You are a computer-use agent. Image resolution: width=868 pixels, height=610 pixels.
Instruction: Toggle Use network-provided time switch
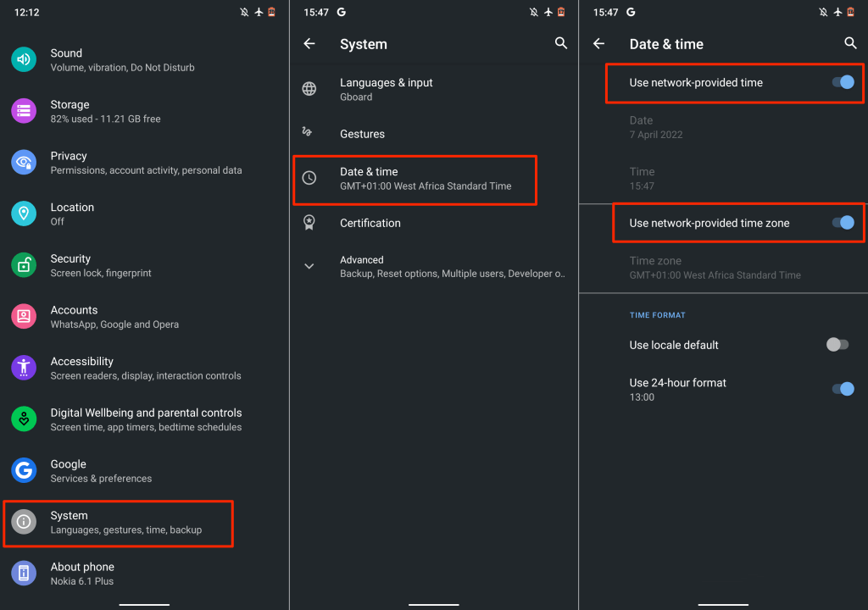point(843,82)
